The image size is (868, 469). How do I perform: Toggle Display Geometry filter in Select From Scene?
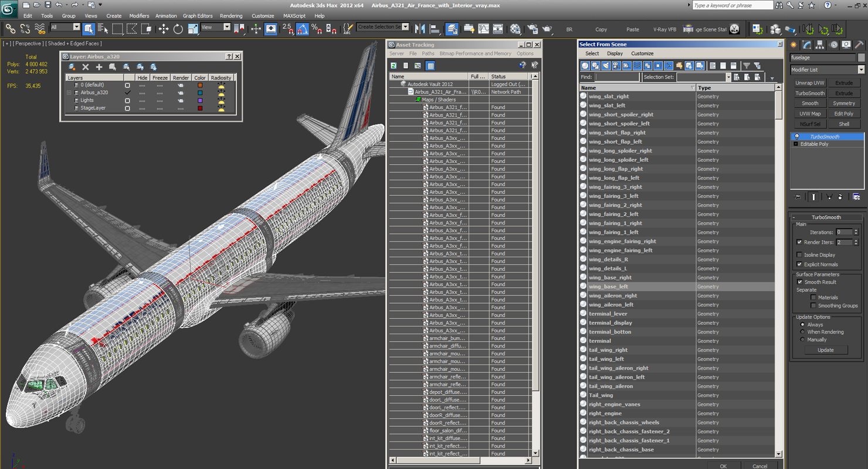[x=585, y=66]
